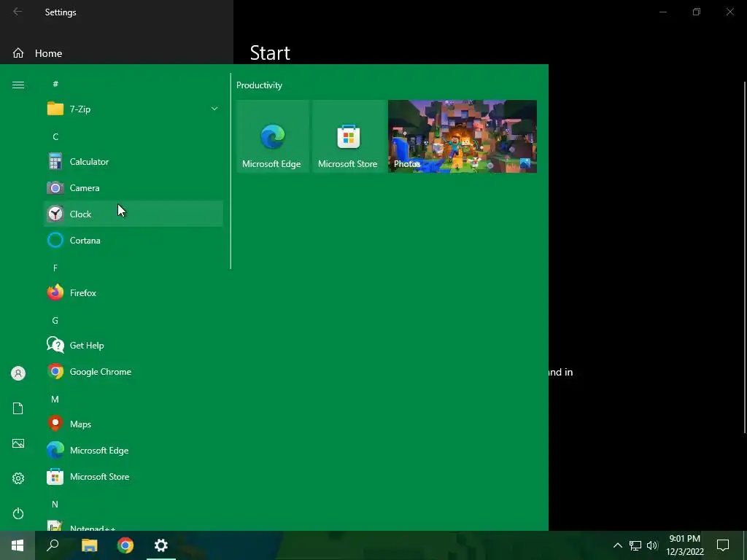Click the network icon in system tray
Image resolution: width=747 pixels, height=560 pixels.
pyautogui.click(x=635, y=545)
